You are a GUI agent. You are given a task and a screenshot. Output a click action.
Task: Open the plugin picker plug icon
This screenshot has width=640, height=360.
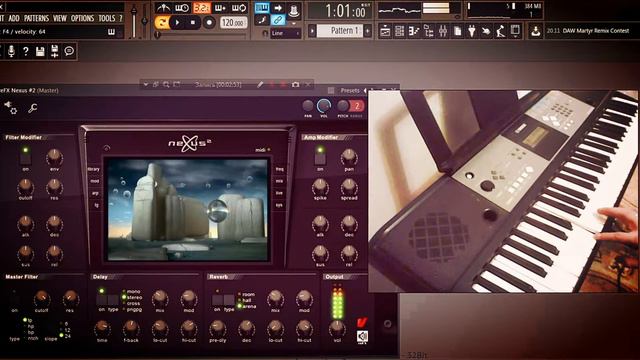[x=472, y=31]
